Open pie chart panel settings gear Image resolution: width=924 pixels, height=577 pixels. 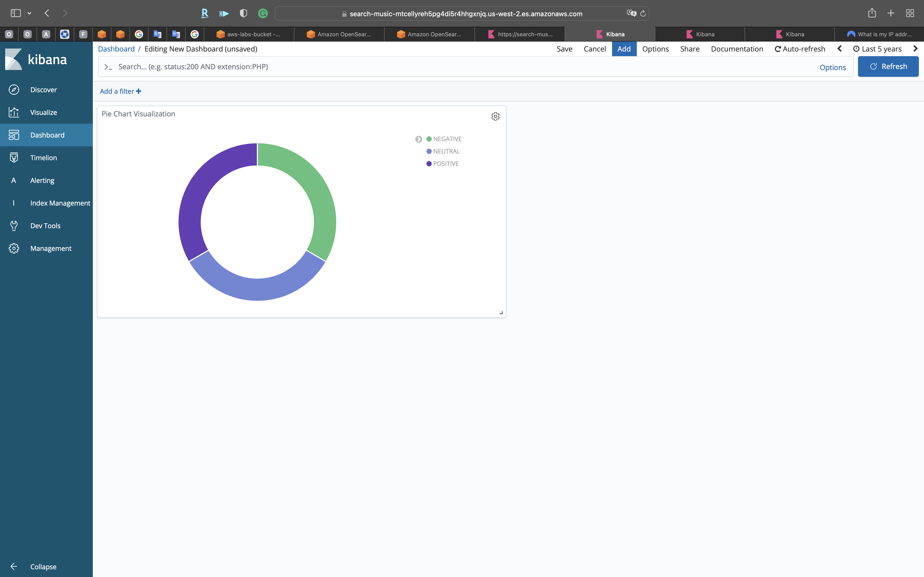click(495, 116)
